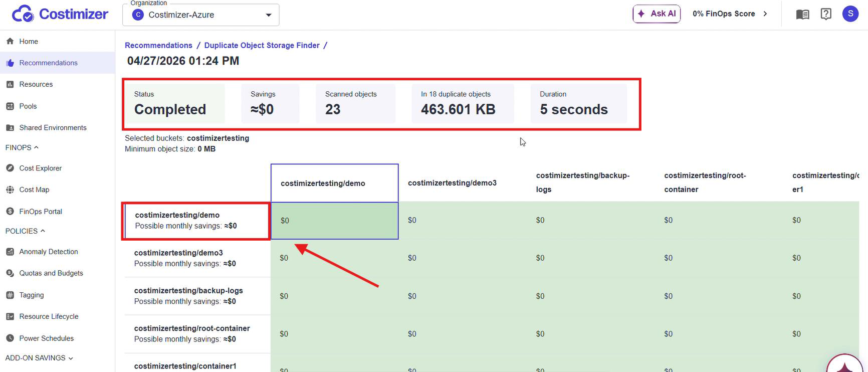Click the Cost Map globe icon
868x372 pixels.
pyautogui.click(x=10, y=190)
